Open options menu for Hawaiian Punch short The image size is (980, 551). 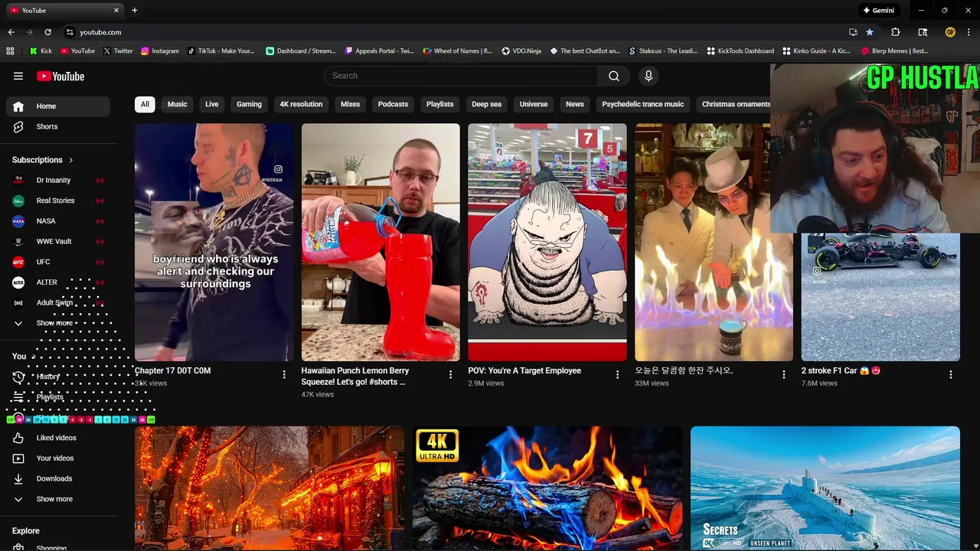click(450, 374)
